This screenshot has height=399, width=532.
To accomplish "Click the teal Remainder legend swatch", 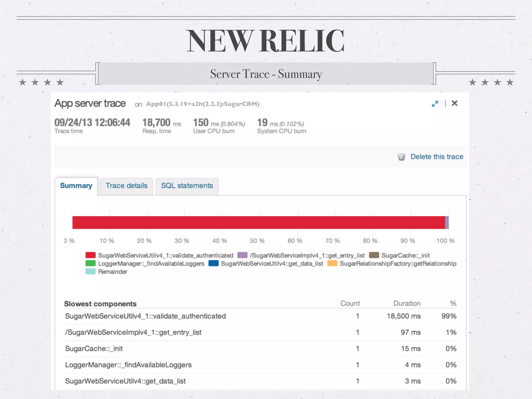I will point(90,272).
